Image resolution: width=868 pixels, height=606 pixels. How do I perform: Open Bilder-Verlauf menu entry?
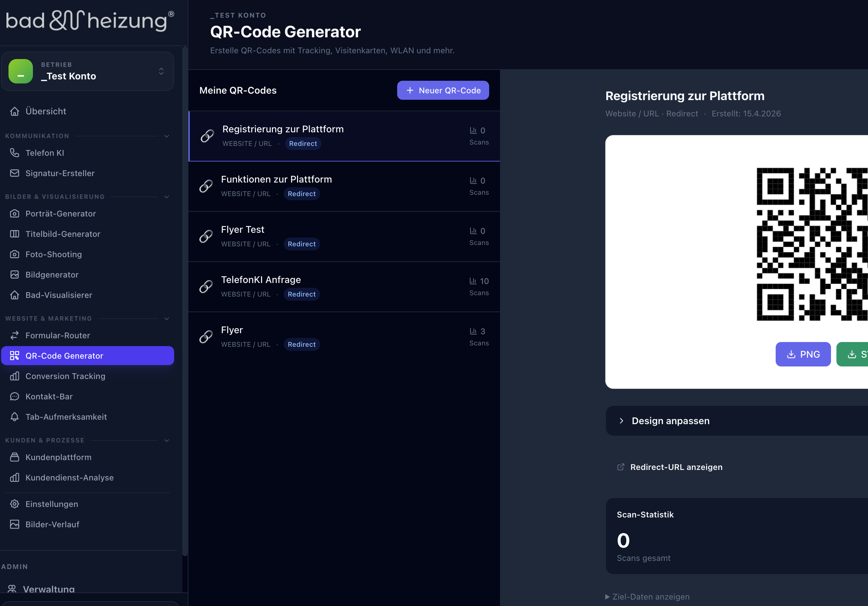(x=88, y=525)
